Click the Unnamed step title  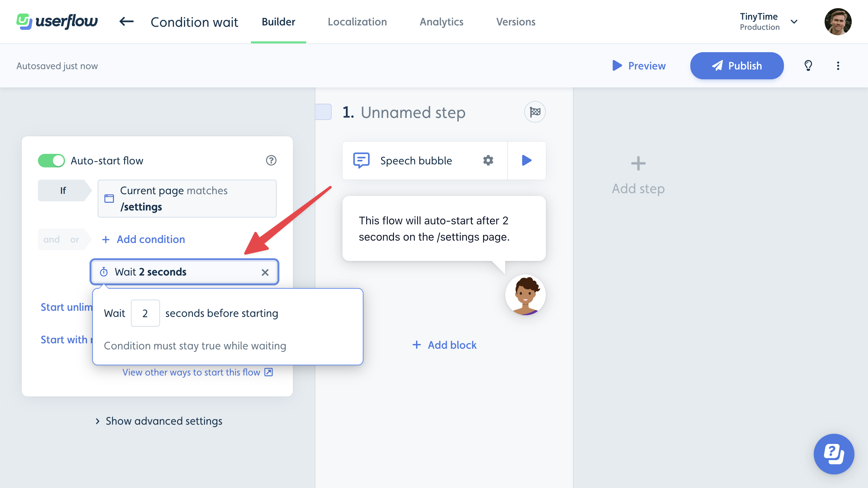(x=413, y=112)
